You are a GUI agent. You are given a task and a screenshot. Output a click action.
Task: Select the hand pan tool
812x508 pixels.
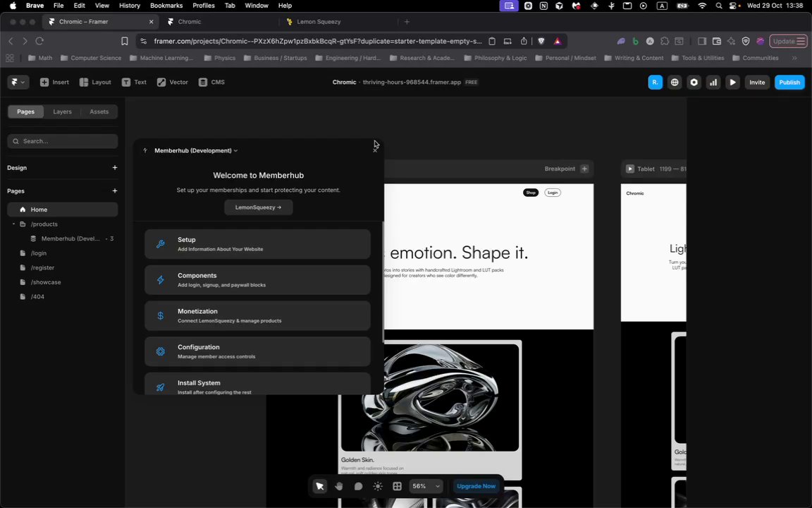(x=338, y=486)
